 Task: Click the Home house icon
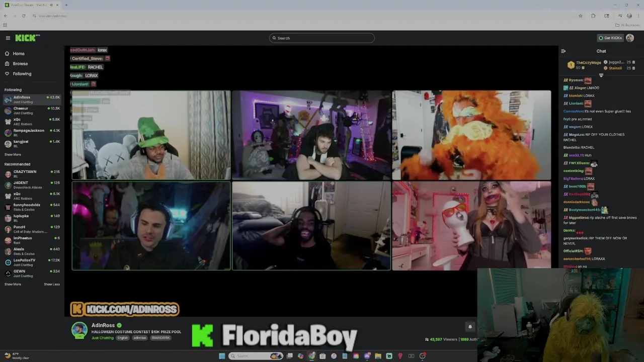pos(7,54)
